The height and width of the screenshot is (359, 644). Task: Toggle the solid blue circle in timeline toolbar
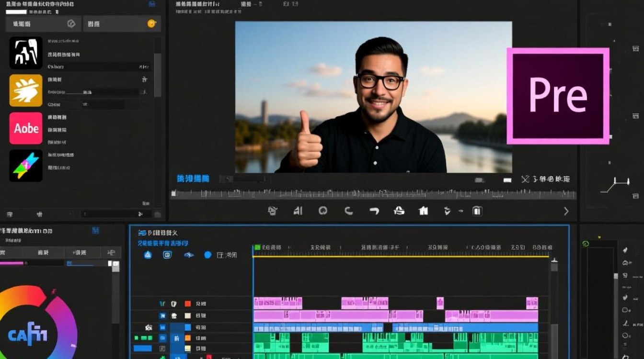tap(208, 255)
